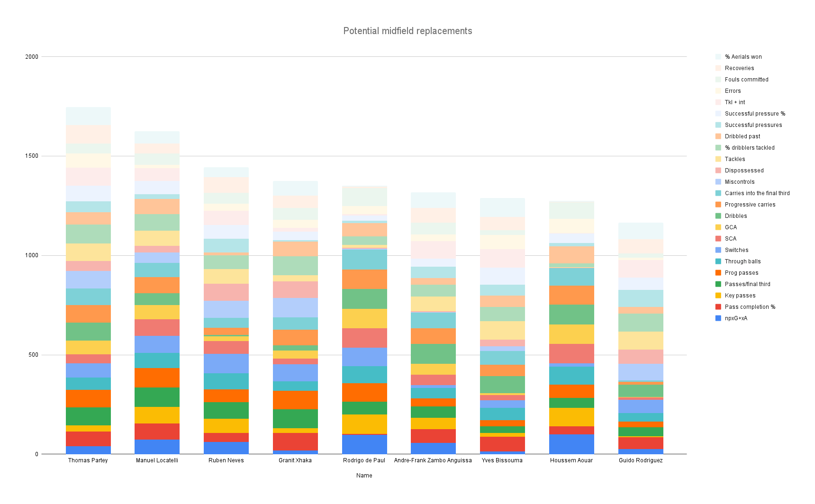The width and height of the screenshot is (815, 504).
Task: Click the 2000 value on the vertical axis
Action: pyautogui.click(x=32, y=57)
